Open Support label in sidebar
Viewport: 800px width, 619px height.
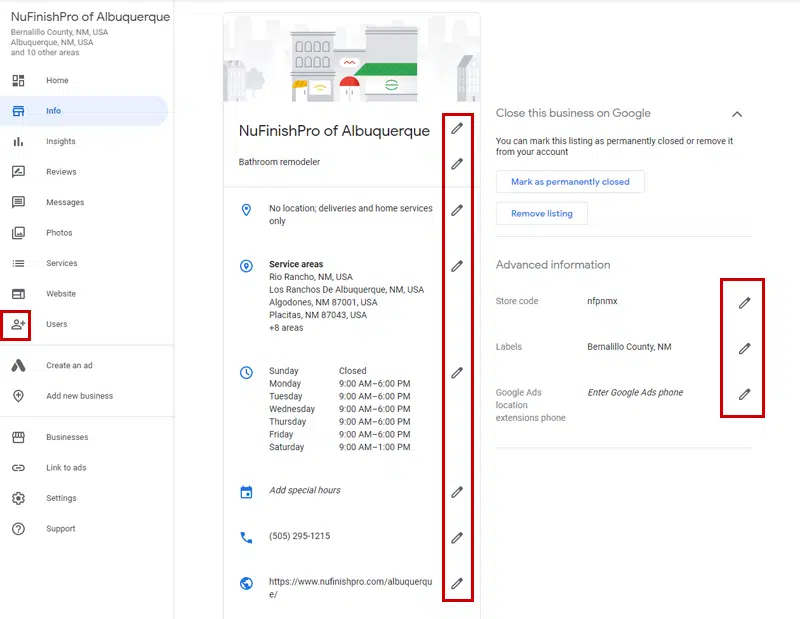pyautogui.click(x=60, y=529)
